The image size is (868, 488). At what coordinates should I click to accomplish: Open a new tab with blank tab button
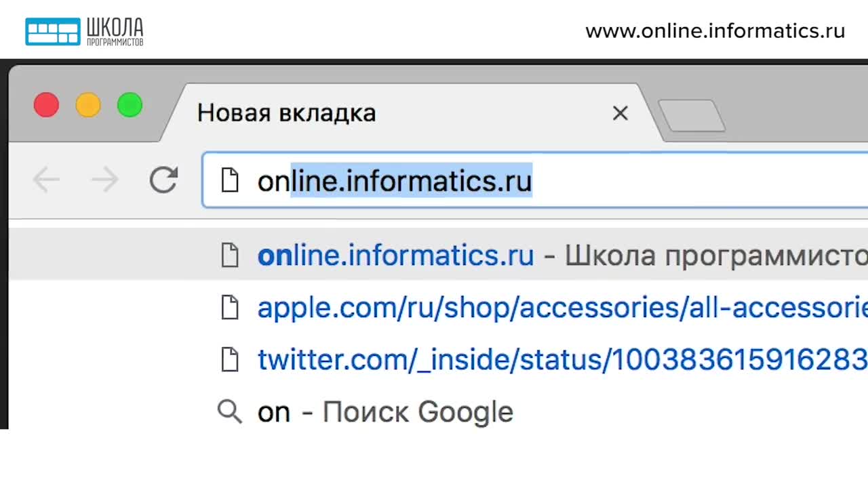click(692, 116)
